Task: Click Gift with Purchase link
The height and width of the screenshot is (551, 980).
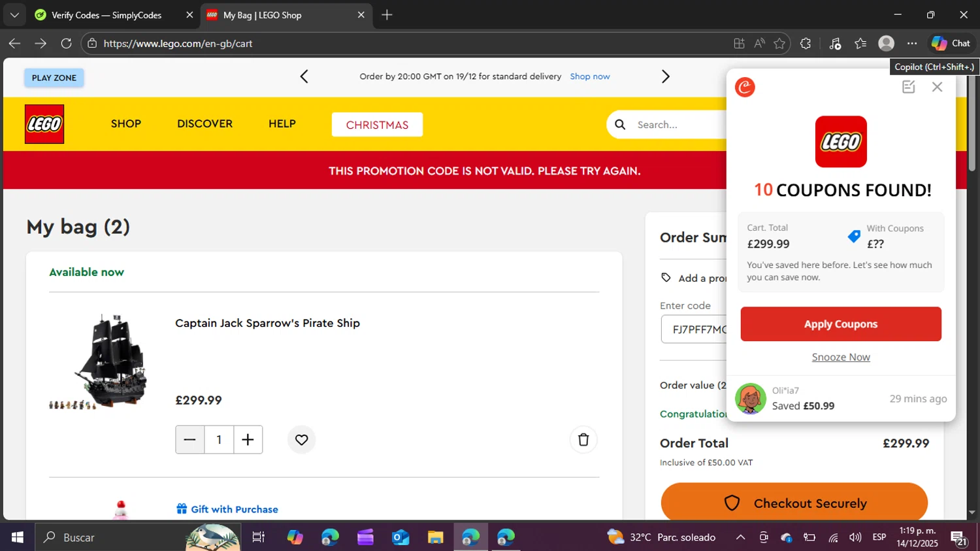Action: point(227,509)
